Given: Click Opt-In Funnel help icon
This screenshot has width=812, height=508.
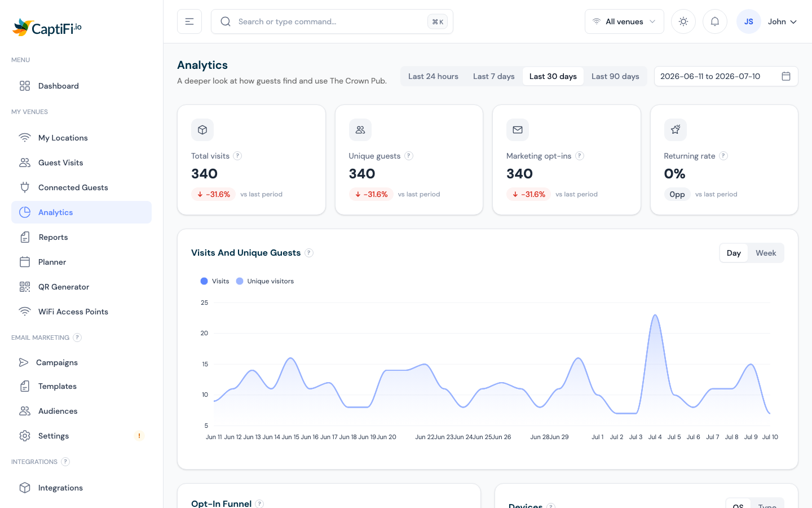Looking at the screenshot, I should pyautogui.click(x=259, y=503).
